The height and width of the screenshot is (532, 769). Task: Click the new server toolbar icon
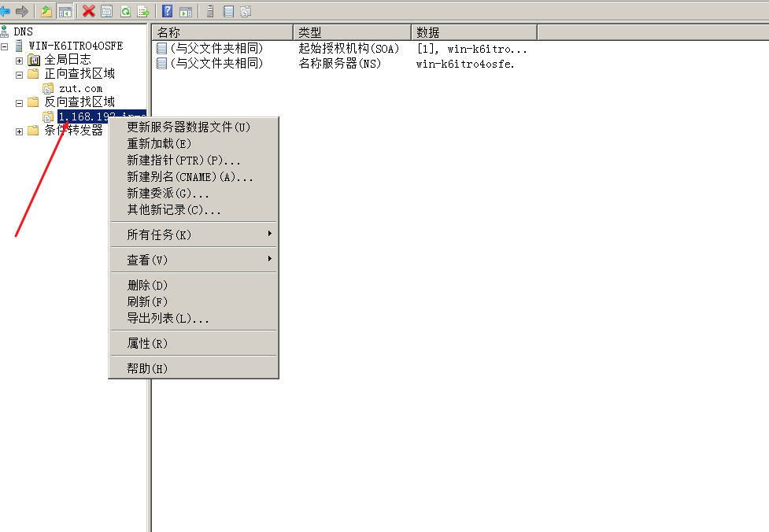click(210, 11)
